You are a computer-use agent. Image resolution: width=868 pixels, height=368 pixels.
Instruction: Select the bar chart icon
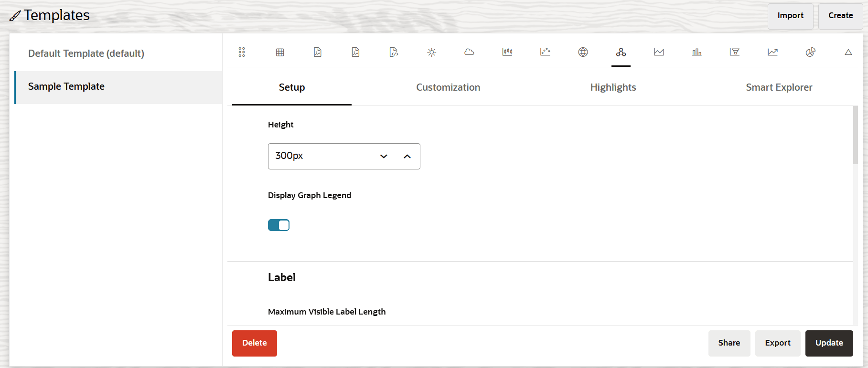(697, 52)
